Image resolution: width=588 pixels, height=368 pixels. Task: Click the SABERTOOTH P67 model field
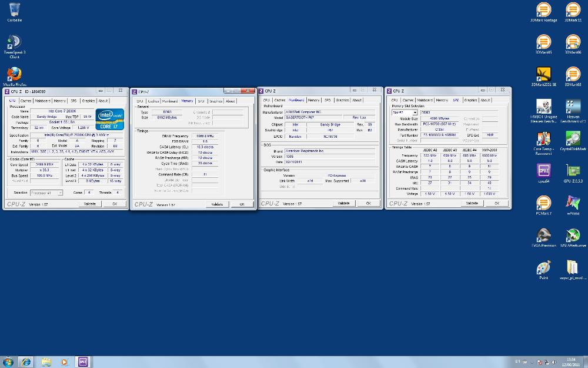point(313,118)
